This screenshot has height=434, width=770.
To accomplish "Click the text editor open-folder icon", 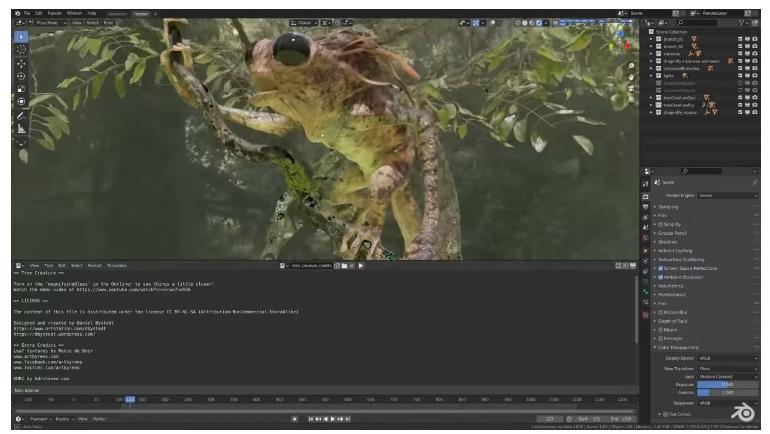I will pos(344,266).
